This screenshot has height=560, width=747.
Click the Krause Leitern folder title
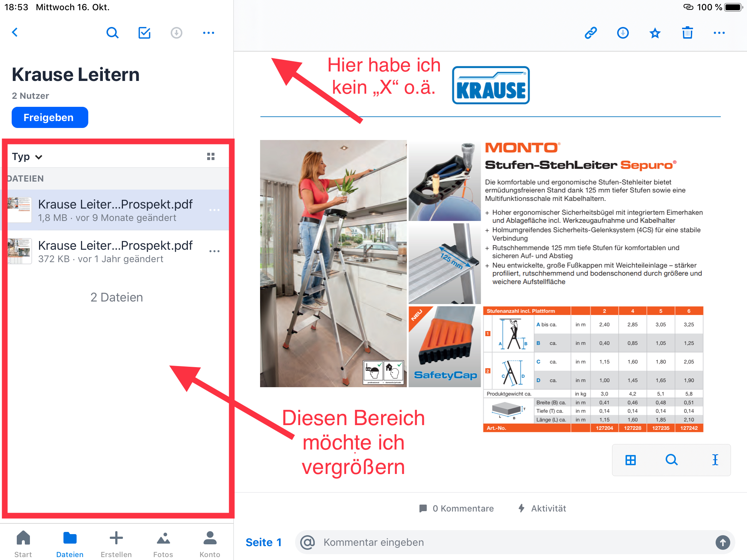point(76,75)
